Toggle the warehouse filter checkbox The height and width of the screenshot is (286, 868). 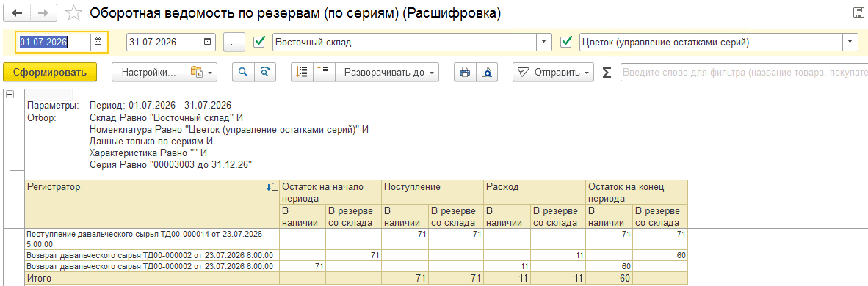click(259, 42)
